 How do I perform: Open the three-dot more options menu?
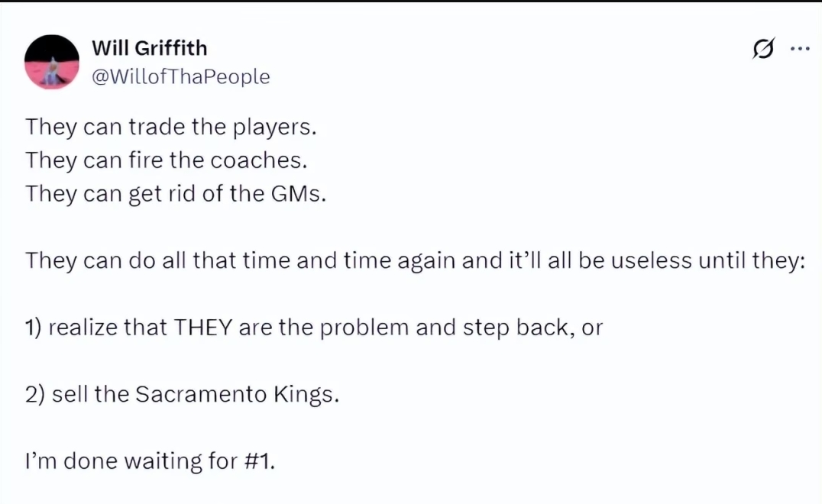(799, 49)
